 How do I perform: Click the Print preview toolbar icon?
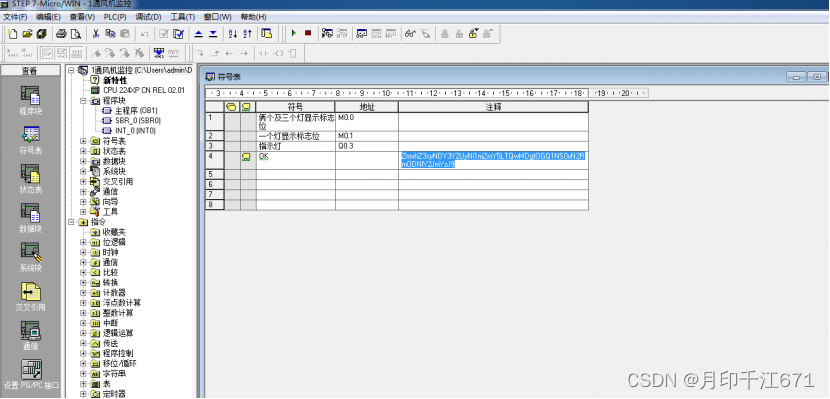click(76, 34)
